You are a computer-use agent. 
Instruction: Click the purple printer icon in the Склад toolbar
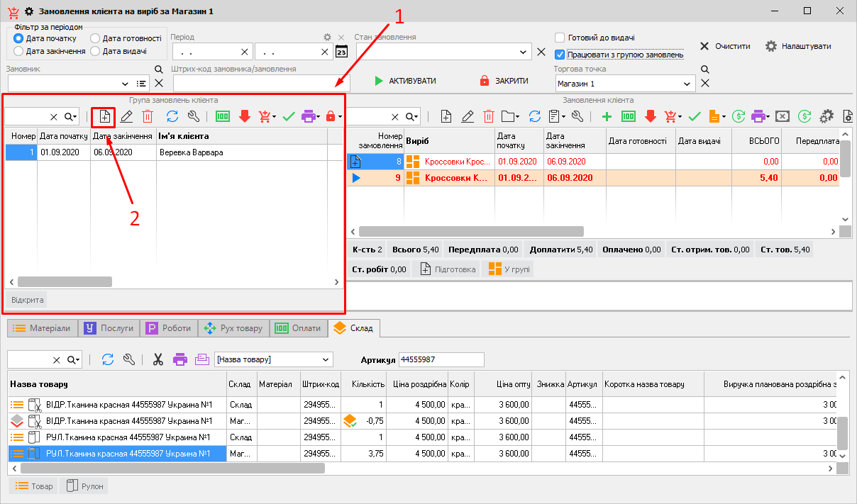pyautogui.click(x=180, y=359)
